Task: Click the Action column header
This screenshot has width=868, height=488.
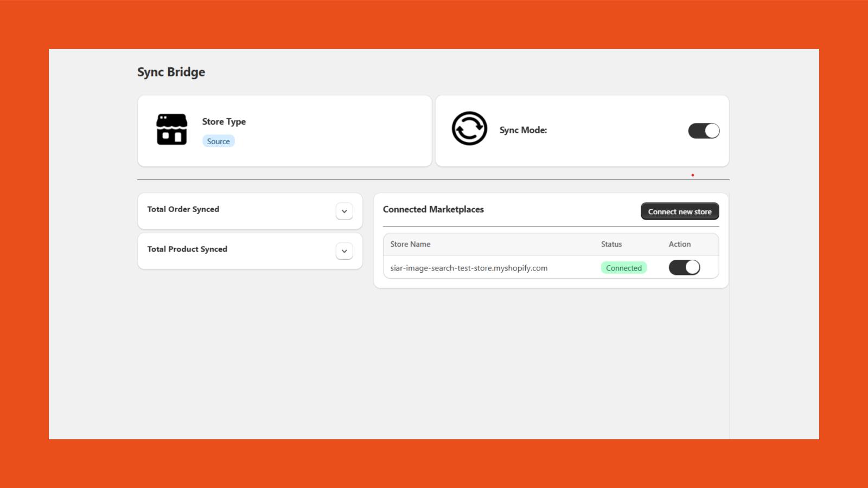Action: click(680, 244)
